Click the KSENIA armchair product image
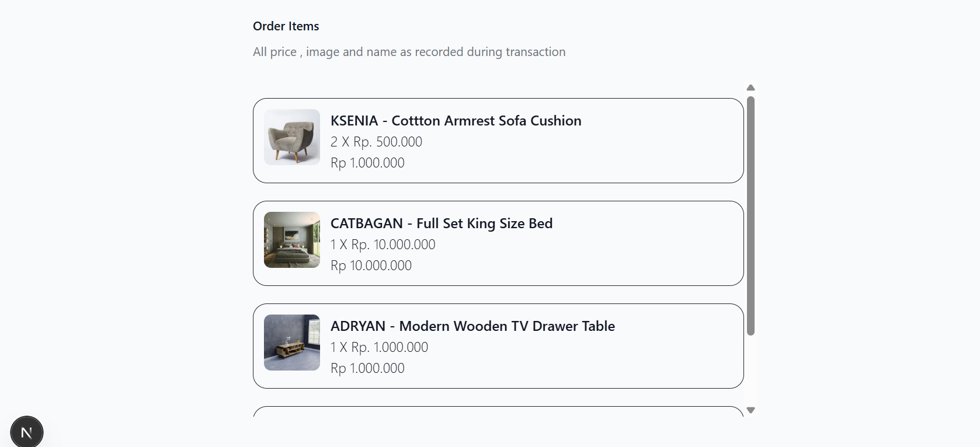Viewport: 980px width, 447px height. pyautogui.click(x=292, y=137)
